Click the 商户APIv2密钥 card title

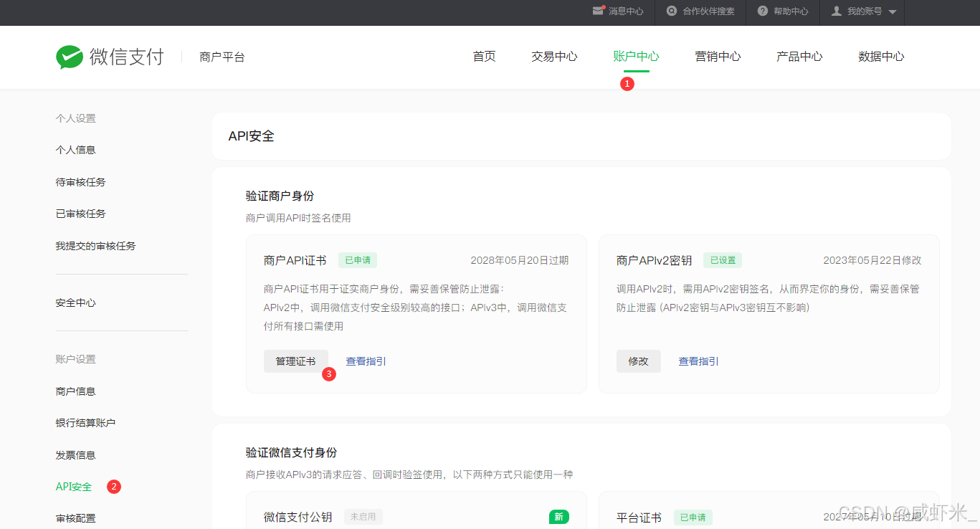click(655, 260)
